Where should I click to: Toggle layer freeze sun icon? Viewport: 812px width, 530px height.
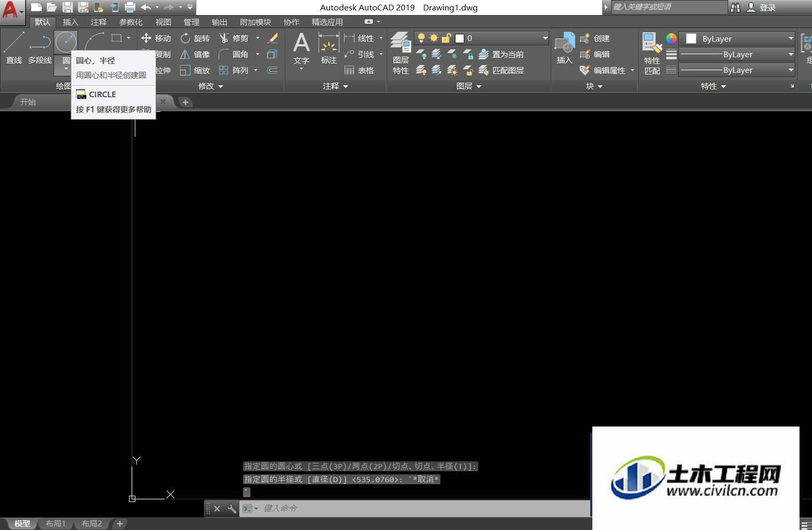[434, 38]
